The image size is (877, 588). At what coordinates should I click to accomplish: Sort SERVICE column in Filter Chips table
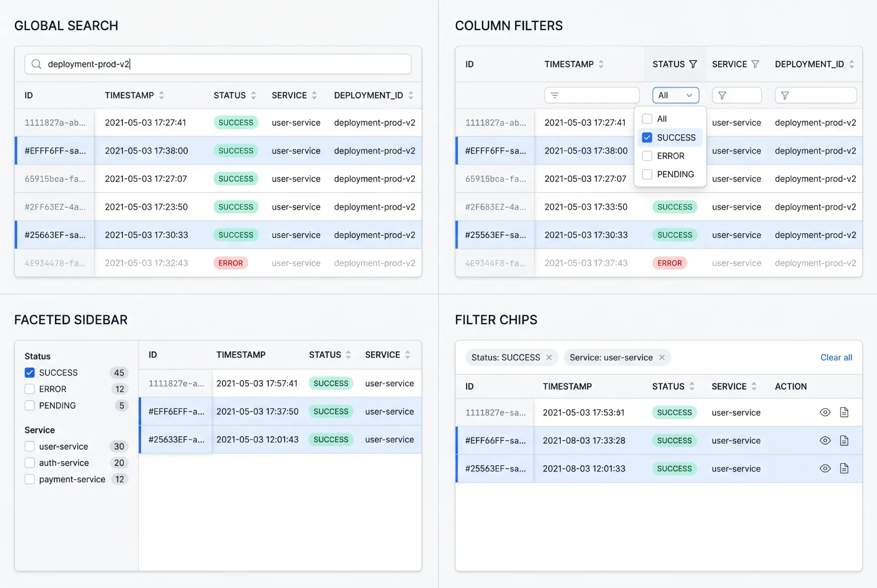point(754,386)
